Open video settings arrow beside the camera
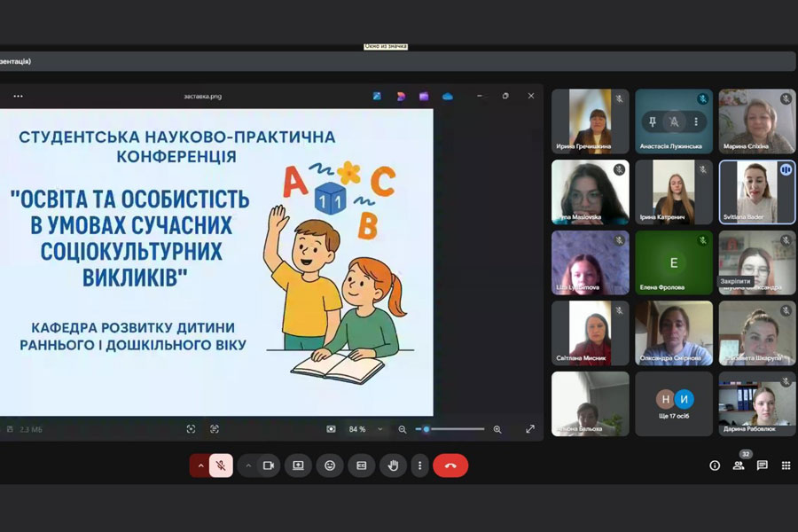The width and height of the screenshot is (798, 532). 248,465
